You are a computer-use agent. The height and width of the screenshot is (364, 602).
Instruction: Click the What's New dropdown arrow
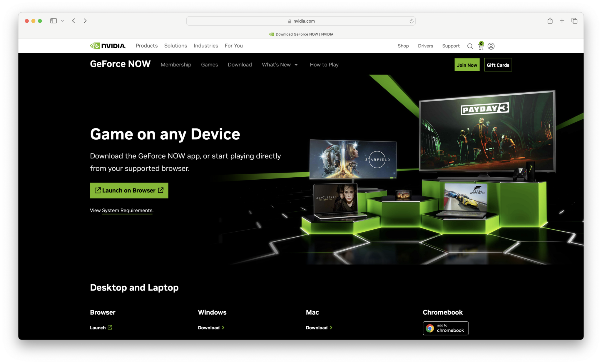(296, 65)
